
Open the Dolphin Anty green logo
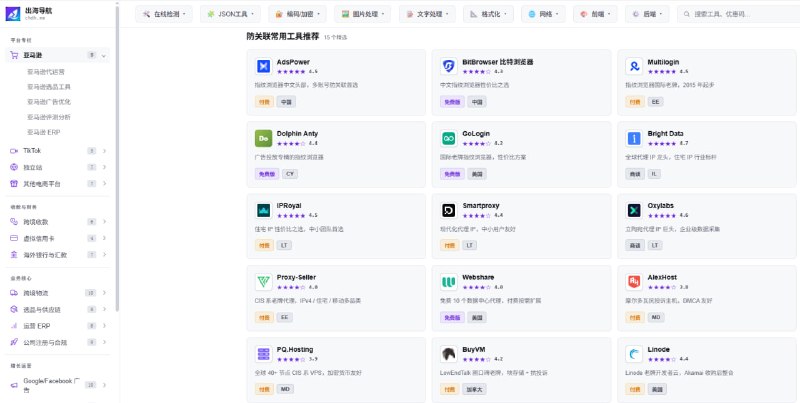click(x=263, y=138)
